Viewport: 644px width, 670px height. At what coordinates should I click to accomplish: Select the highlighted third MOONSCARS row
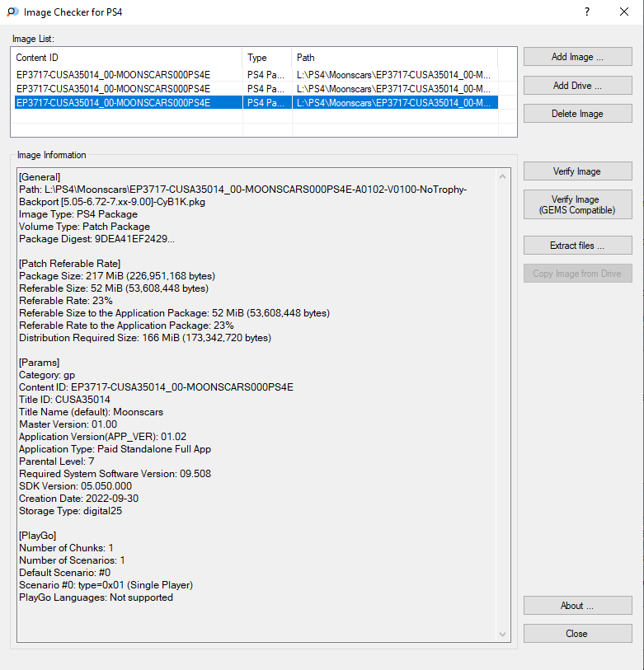point(256,102)
